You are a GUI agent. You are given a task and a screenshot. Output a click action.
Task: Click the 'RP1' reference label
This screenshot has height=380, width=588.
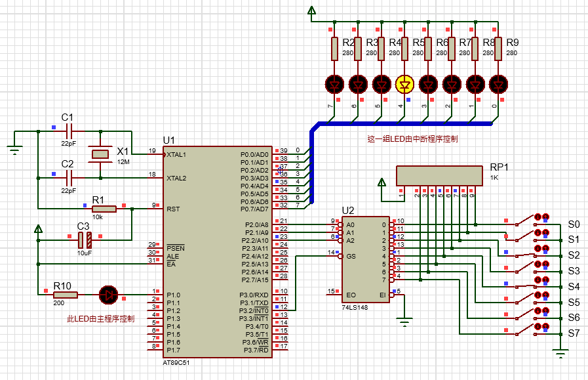[499, 167]
